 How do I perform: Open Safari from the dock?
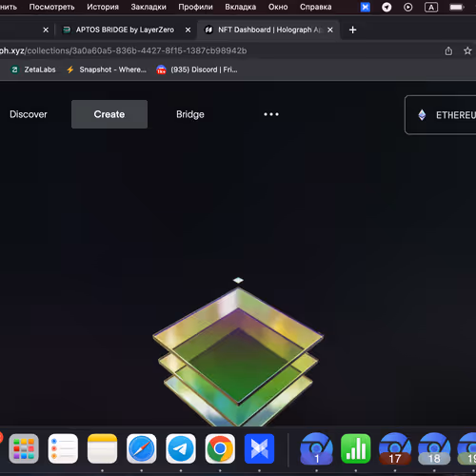coord(142,448)
